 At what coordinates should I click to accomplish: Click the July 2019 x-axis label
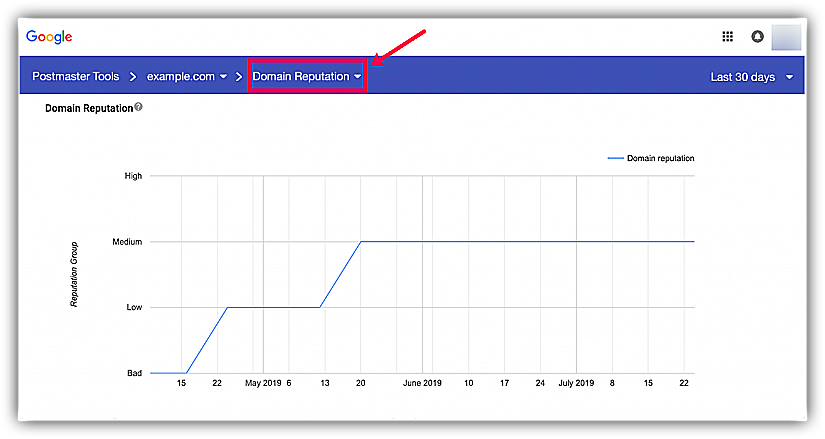point(576,383)
